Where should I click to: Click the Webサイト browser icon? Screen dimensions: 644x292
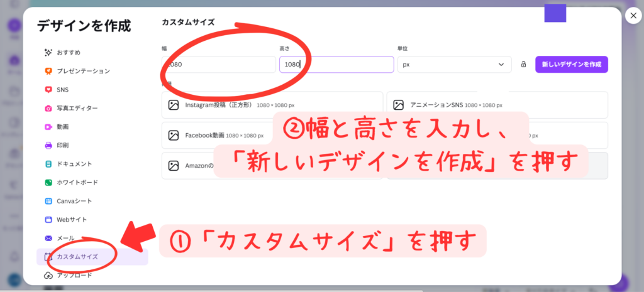pos(48,219)
